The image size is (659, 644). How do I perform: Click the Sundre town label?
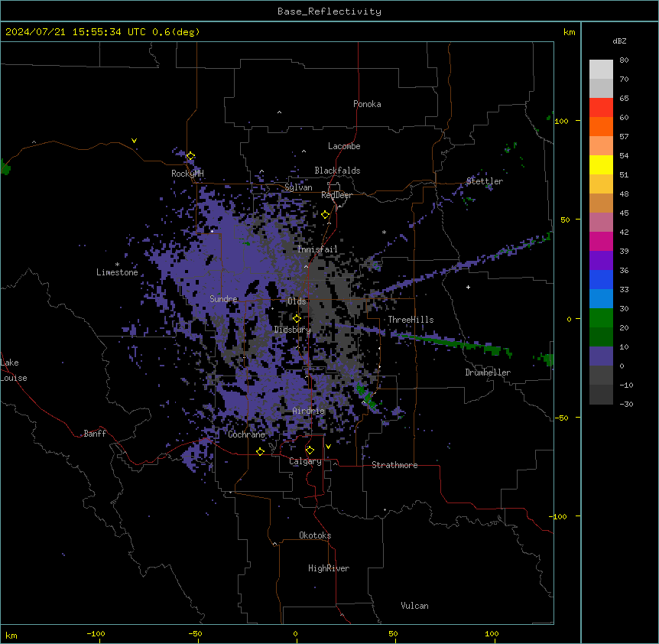223,299
